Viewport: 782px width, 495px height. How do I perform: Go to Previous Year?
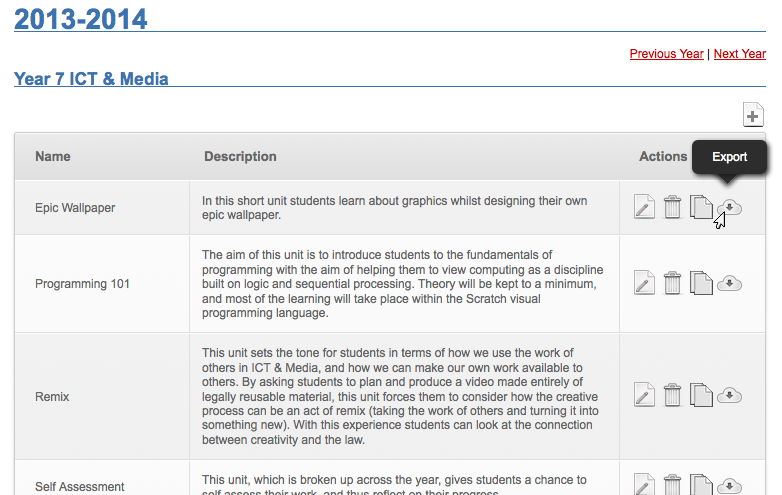[x=666, y=54]
